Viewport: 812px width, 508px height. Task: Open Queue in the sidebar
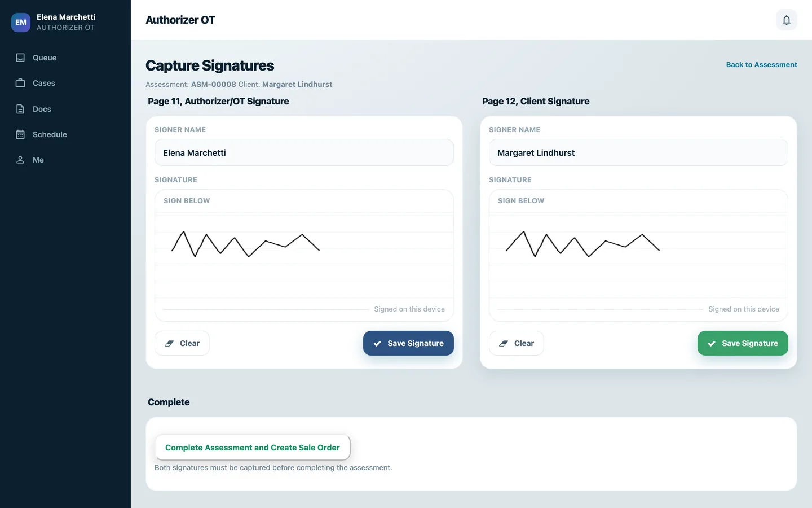tap(65, 58)
